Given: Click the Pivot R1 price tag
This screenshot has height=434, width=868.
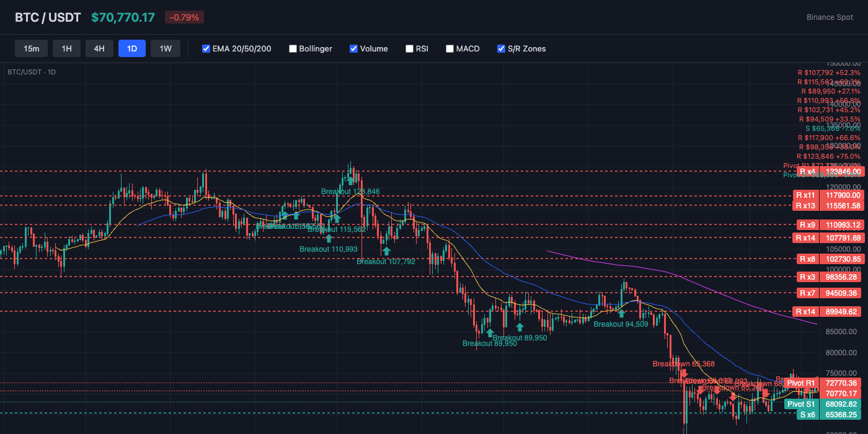Looking at the screenshot, I should (x=802, y=383).
